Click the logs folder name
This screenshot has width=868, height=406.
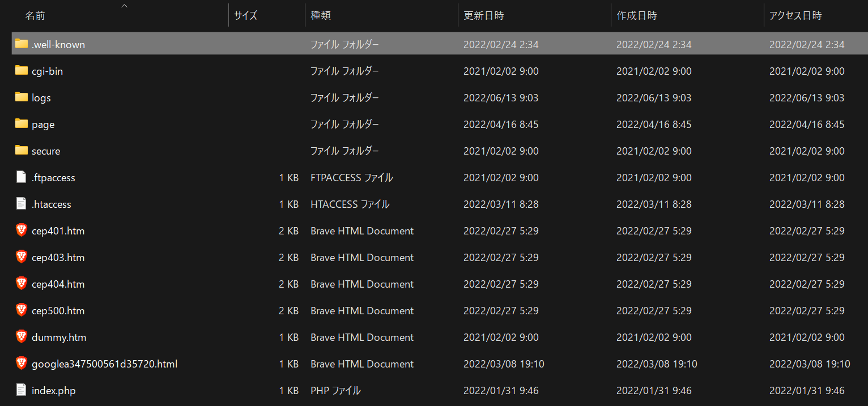41,97
